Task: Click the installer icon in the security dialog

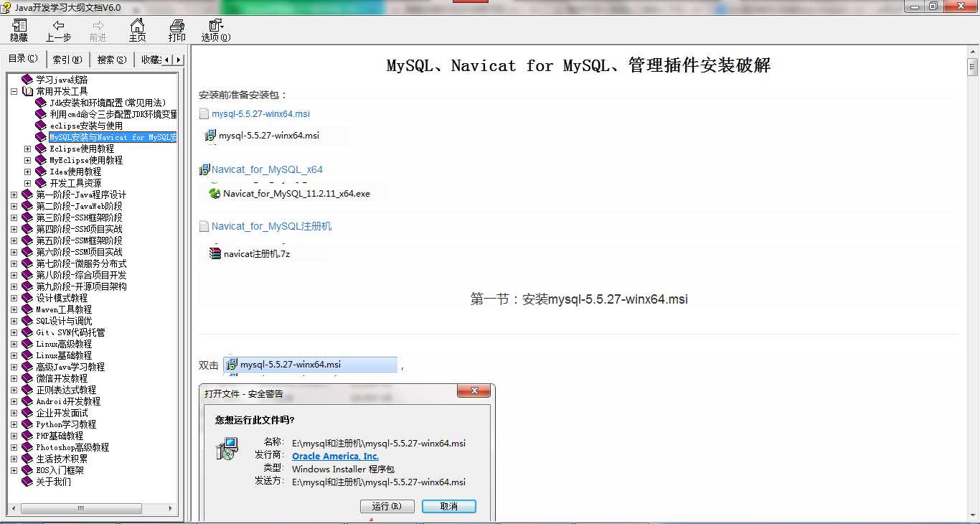Action: coord(227,449)
